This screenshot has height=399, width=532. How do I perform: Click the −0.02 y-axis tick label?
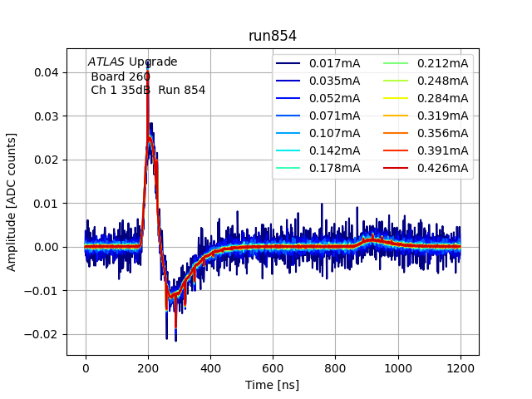[44, 334]
